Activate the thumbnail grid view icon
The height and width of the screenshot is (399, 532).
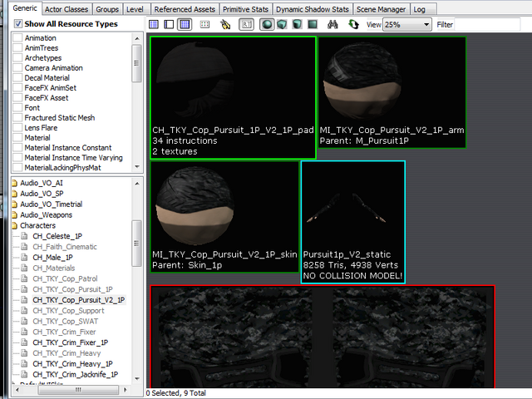pos(185,24)
